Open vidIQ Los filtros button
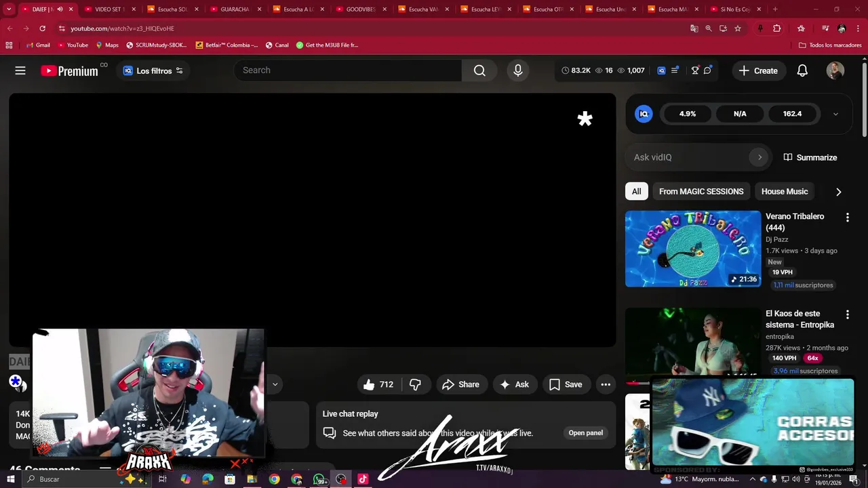Image resolution: width=868 pixels, height=488 pixels. tap(153, 70)
